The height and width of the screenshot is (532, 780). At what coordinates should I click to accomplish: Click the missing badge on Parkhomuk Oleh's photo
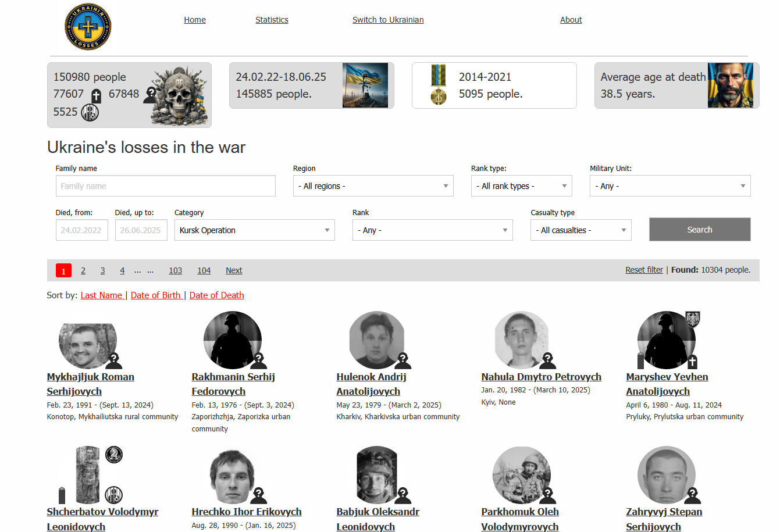tap(548, 496)
